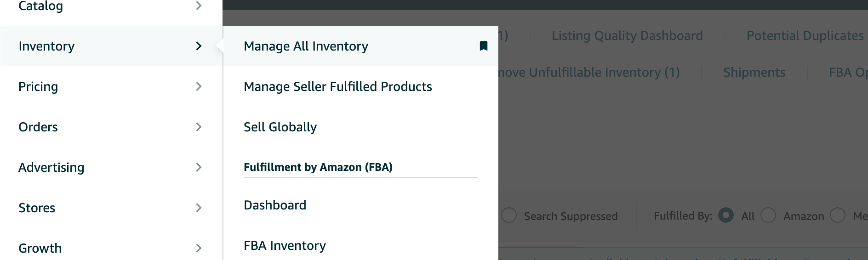Expand the Growth menu chevron
868x260 pixels.
(x=199, y=248)
